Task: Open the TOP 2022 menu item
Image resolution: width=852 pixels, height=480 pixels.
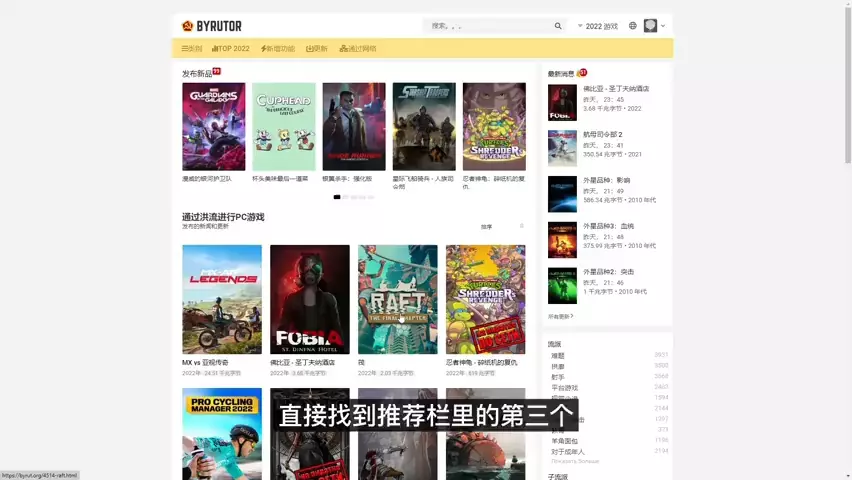Action: coord(230,48)
